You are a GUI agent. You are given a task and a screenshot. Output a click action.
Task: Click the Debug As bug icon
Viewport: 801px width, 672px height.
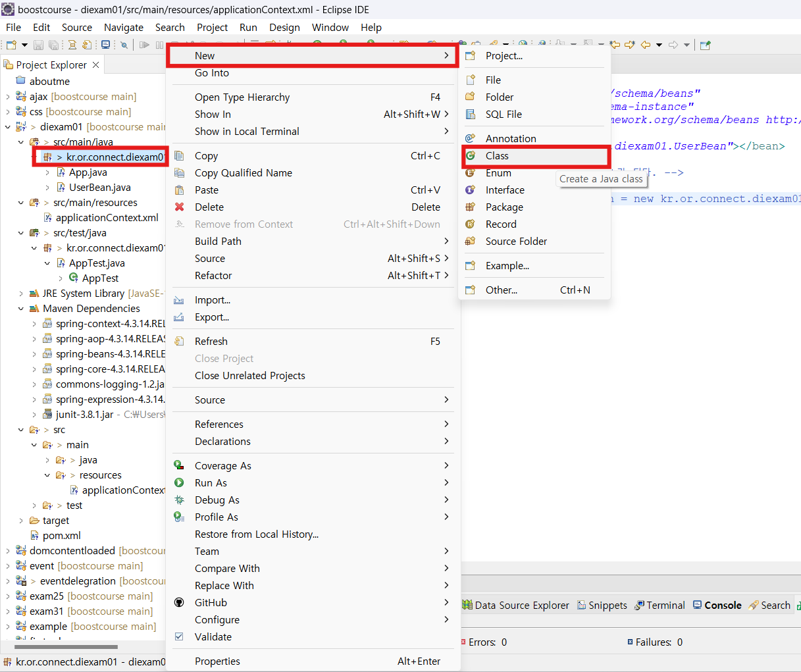click(179, 500)
